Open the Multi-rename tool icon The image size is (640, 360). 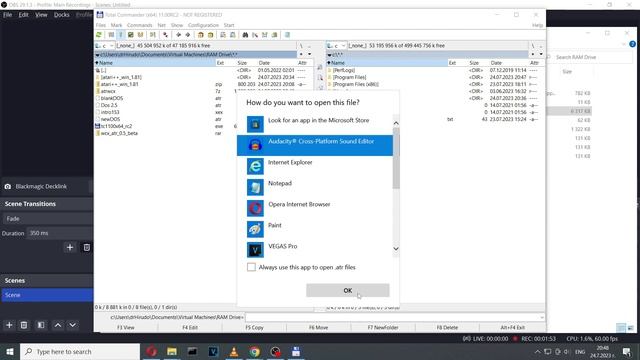pyautogui.click(x=255, y=35)
